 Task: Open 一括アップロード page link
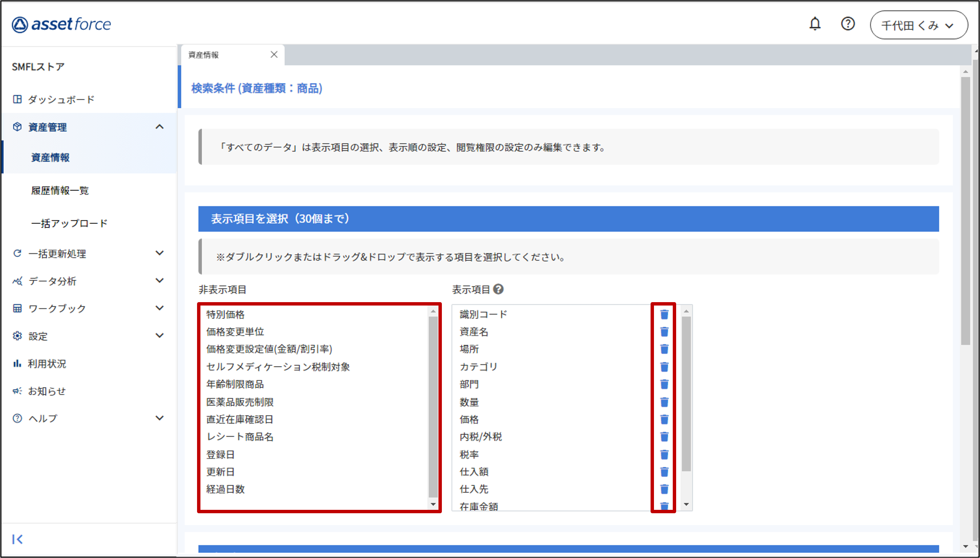pyautogui.click(x=69, y=223)
